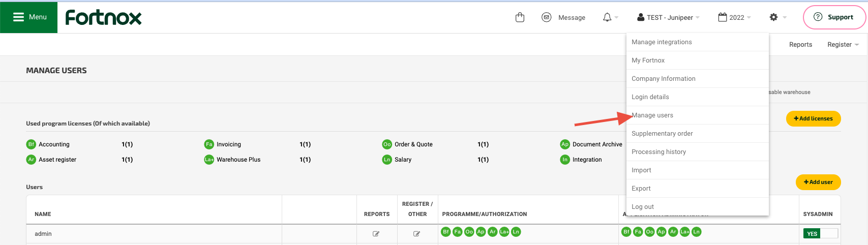The width and height of the screenshot is (868, 245).
Task: Choose Export from the menu
Action: point(697,189)
